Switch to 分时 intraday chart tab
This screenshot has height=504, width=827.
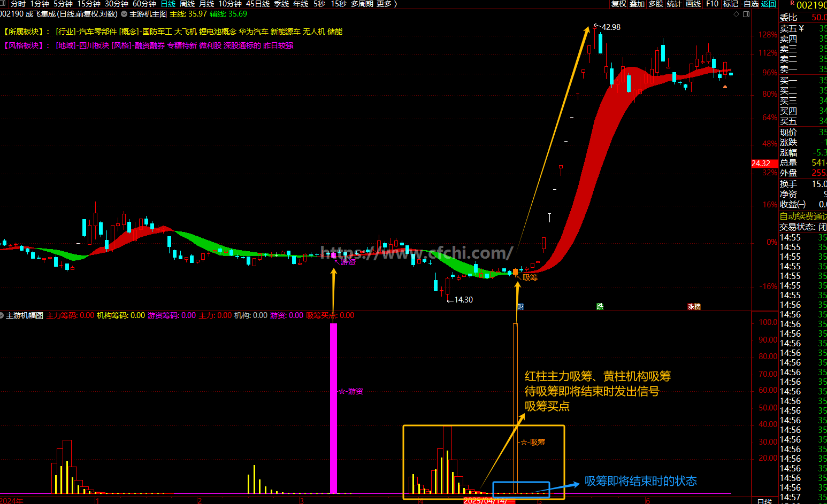click(x=18, y=4)
